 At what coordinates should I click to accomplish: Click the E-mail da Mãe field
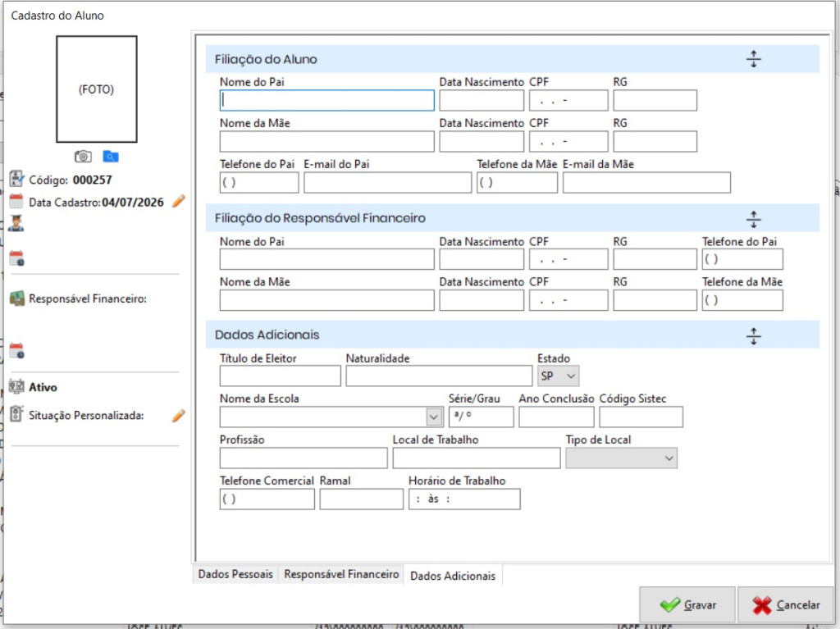point(646,182)
